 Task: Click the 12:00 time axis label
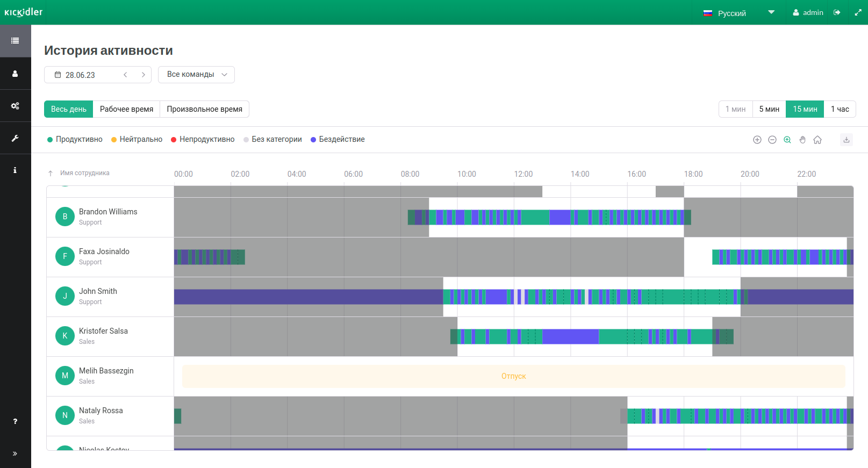click(523, 174)
